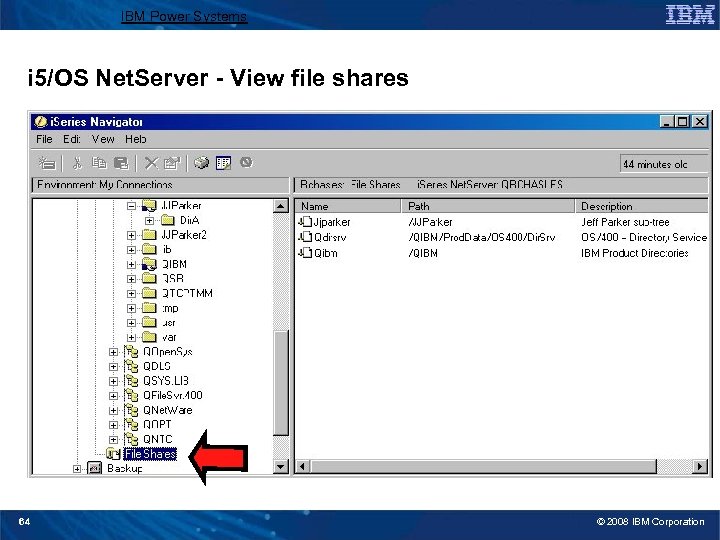Select the JJParker folder icon
720x540 pixels.
[x=149, y=206]
